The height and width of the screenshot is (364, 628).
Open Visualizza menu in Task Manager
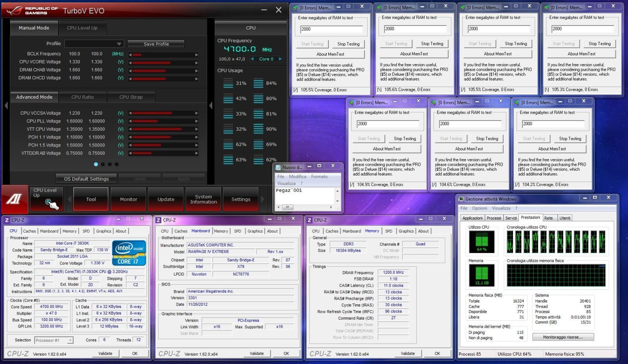tap(501, 208)
